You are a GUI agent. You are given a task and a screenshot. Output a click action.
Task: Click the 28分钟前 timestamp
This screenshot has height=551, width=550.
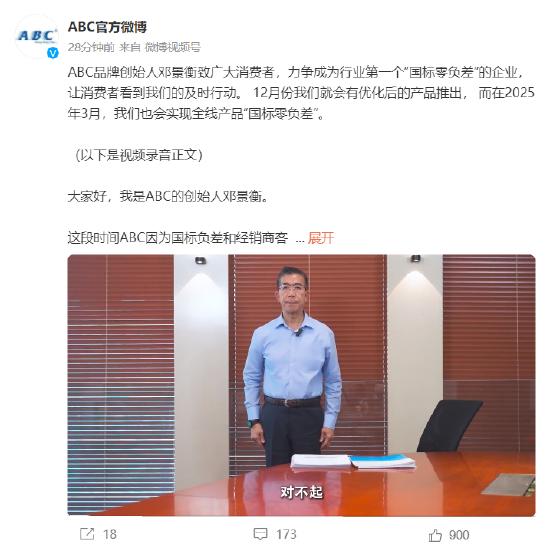91,47
